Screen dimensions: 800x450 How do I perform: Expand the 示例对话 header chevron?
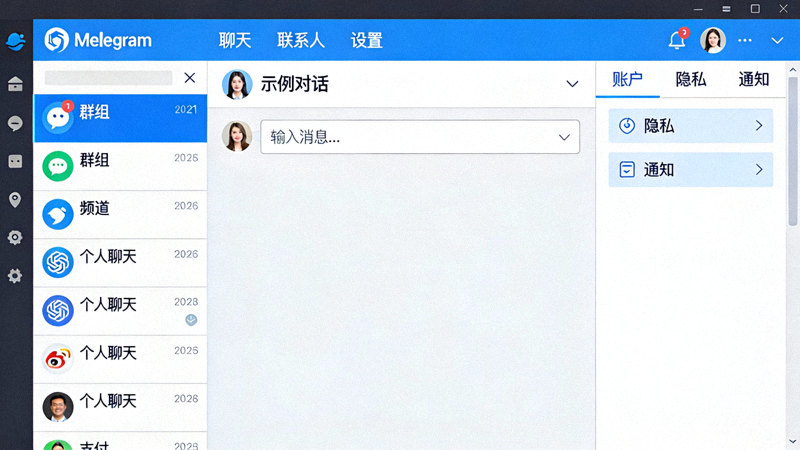[572, 84]
